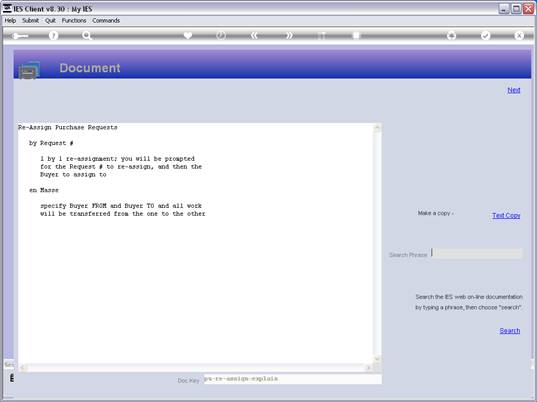The image size is (537, 402).
Task: Click the white square stop icon
Action: tap(356, 35)
